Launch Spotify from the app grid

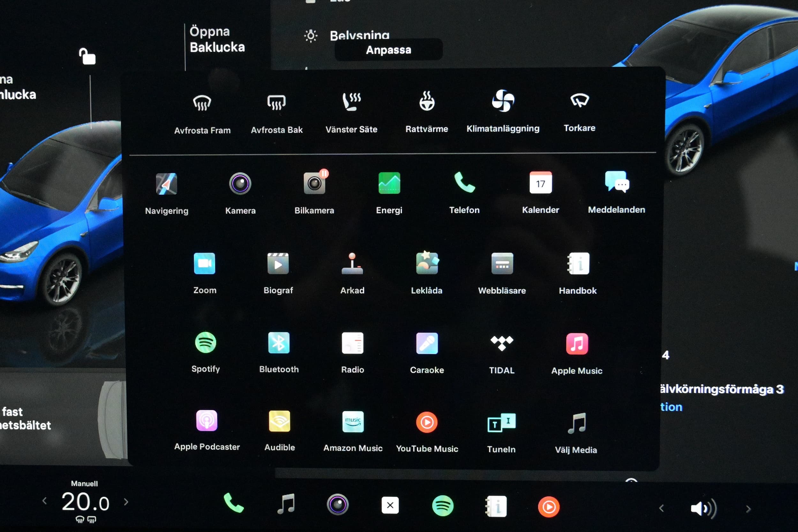(x=206, y=352)
